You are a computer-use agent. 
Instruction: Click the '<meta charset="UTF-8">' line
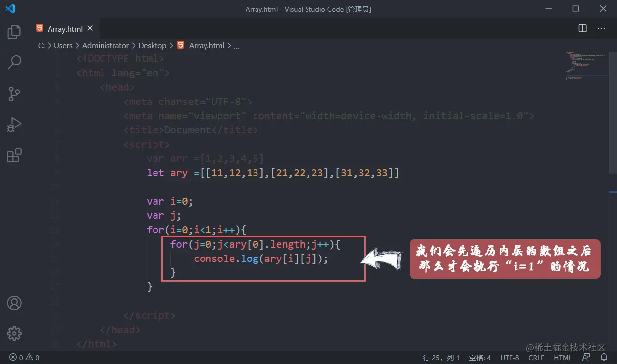point(188,102)
